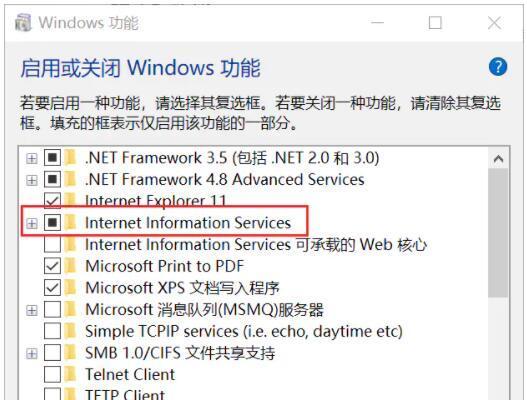Click the blue help question mark icon

click(498, 67)
